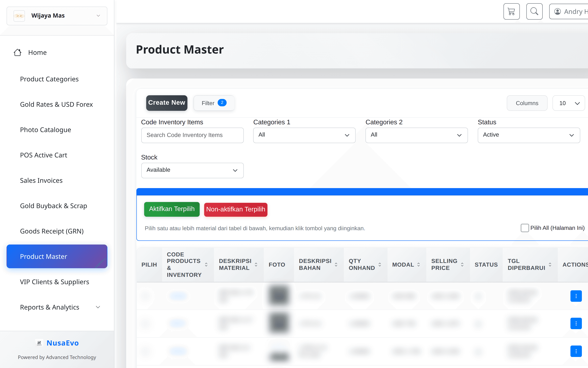Focus the Search Code Inventory Items field
This screenshot has width=588, height=368.
192,135
